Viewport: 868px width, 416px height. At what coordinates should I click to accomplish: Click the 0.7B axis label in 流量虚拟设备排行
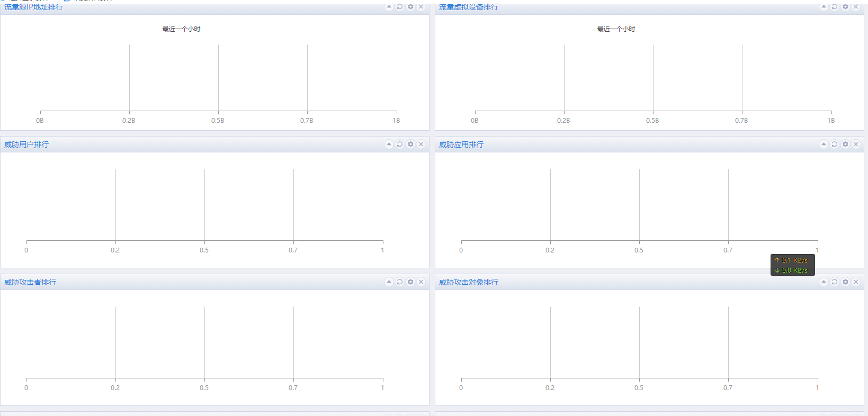click(x=741, y=121)
